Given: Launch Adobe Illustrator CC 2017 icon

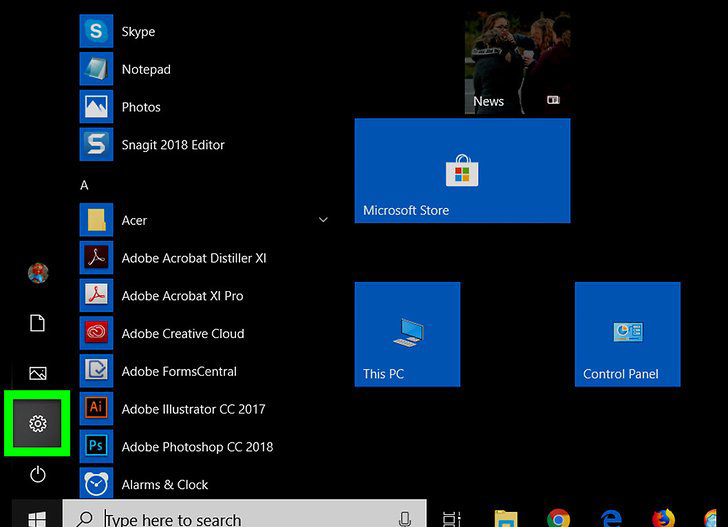Looking at the screenshot, I should tap(96, 408).
